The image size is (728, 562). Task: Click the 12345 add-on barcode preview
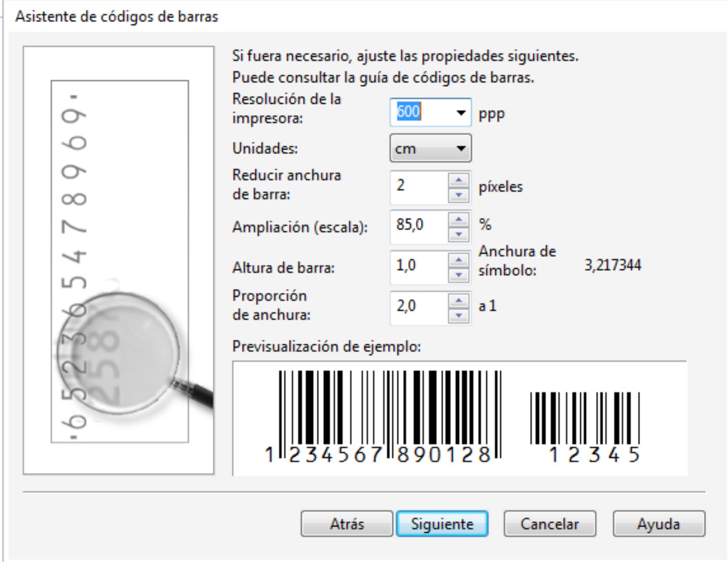(585, 427)
